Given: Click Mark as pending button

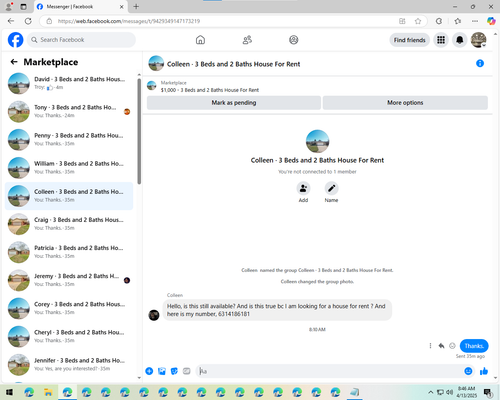Looking at the screenshot, I should coord(234,103).
